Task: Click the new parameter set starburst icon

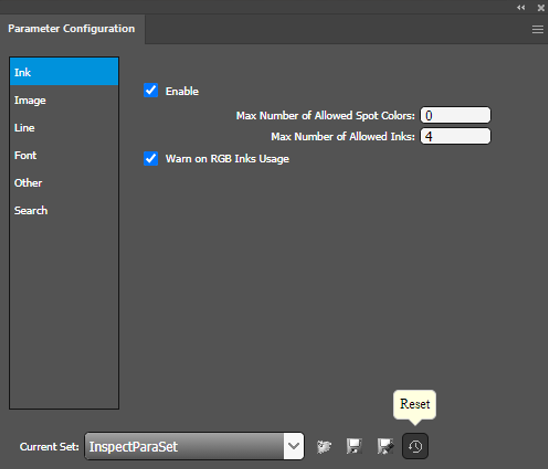Action: 324,446
